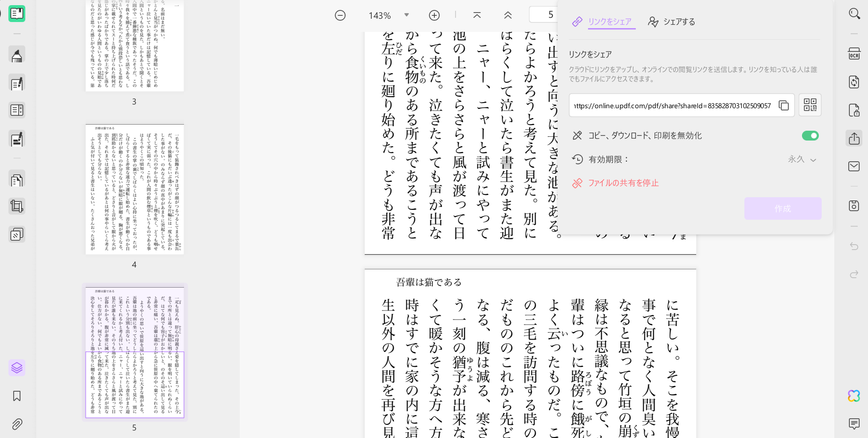Click the zoom out minus button
Viewport: 868px width, 438px height.
click(x=340, y=15)
